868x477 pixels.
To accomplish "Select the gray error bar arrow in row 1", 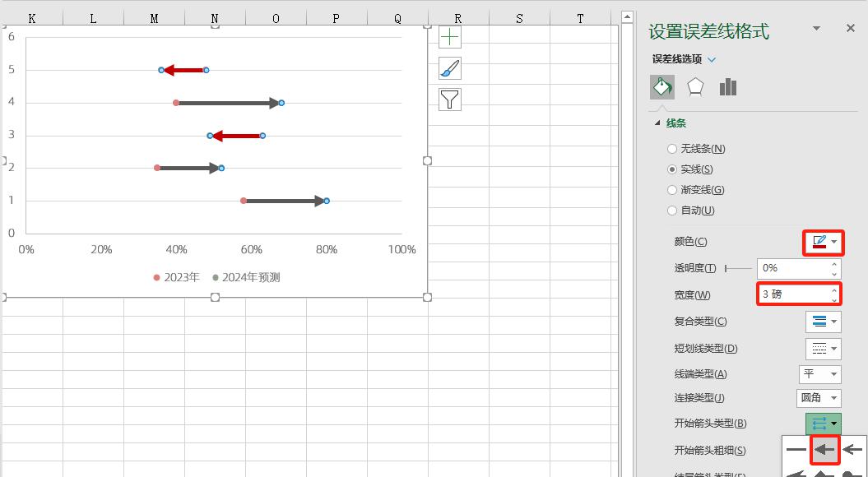I will tap(285, 201).
